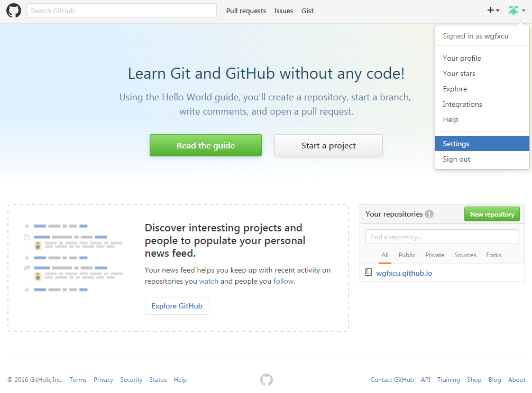The height and width of the screenshot is (393, 532).
Task: Select Your profile from user menu
Action: [x=482, y=58]
